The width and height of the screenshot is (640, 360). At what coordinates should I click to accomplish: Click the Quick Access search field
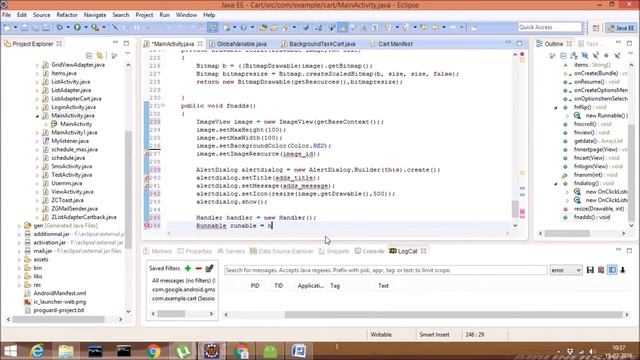click(549, 27)
